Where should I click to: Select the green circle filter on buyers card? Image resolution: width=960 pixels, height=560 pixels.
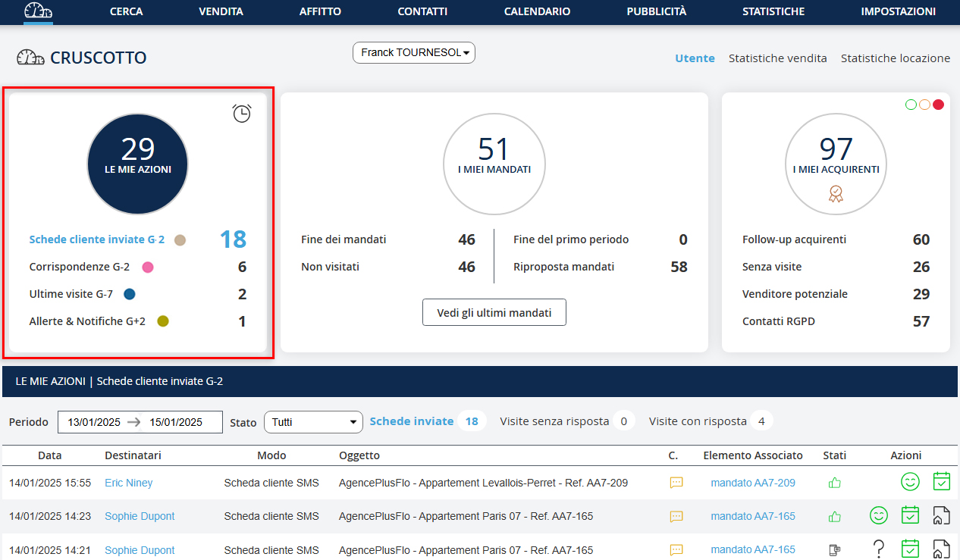(x=911, y=105)
